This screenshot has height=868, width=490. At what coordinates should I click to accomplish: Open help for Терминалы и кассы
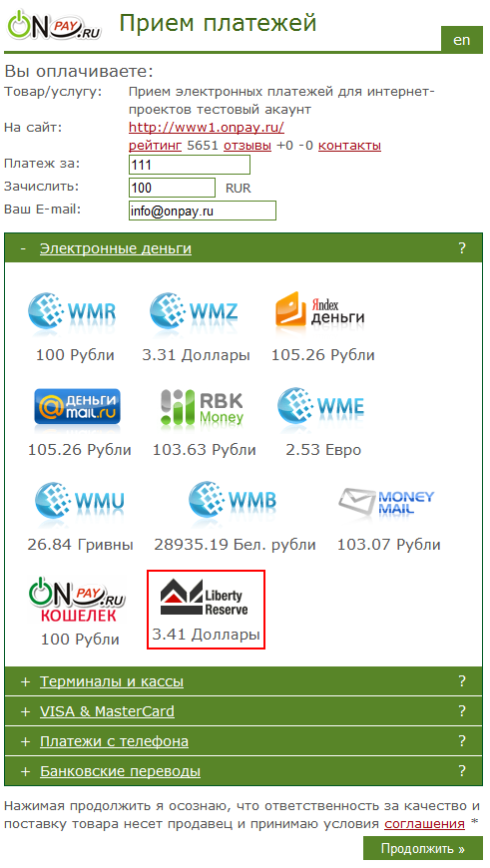(x=462, y=681)
